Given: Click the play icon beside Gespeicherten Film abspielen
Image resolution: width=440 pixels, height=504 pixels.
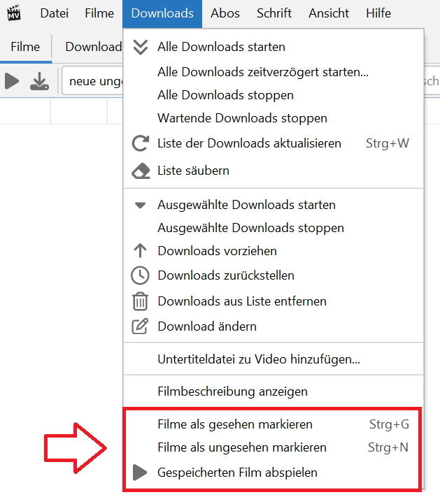Looking at the screenshot, I should pos(141,473).
